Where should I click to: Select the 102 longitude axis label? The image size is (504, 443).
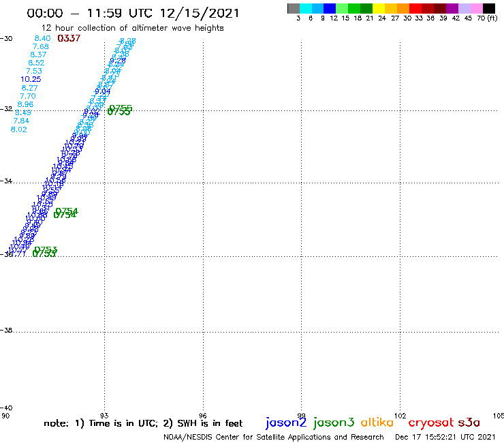[x=400, y=416]
